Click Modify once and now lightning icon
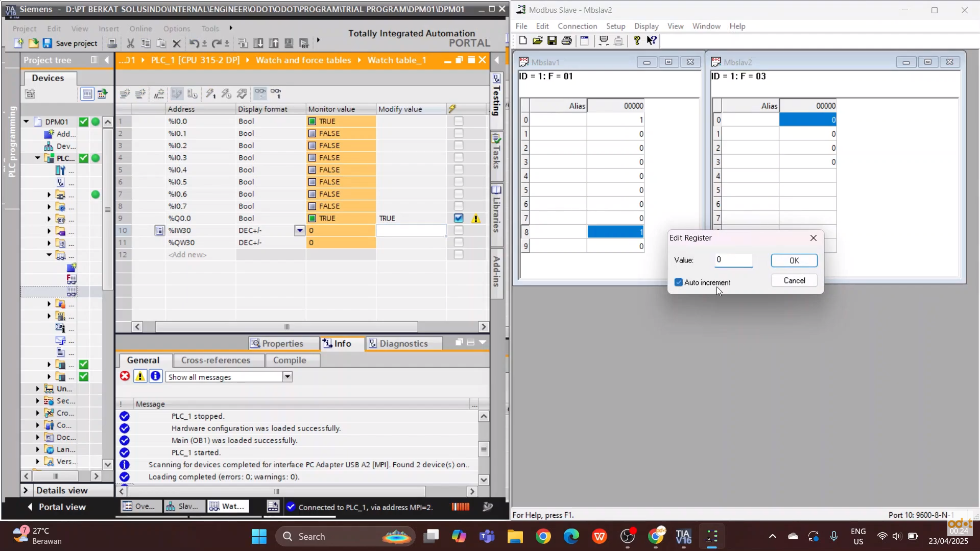 (210, 93)
